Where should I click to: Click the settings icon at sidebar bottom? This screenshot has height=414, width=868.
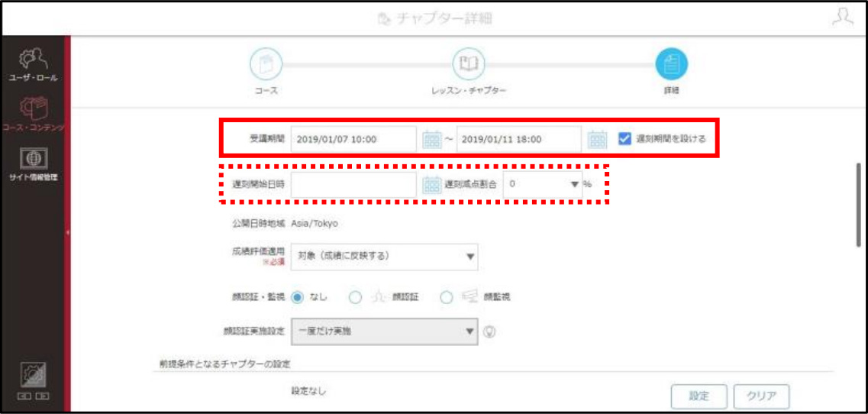(x=34, y=375)
